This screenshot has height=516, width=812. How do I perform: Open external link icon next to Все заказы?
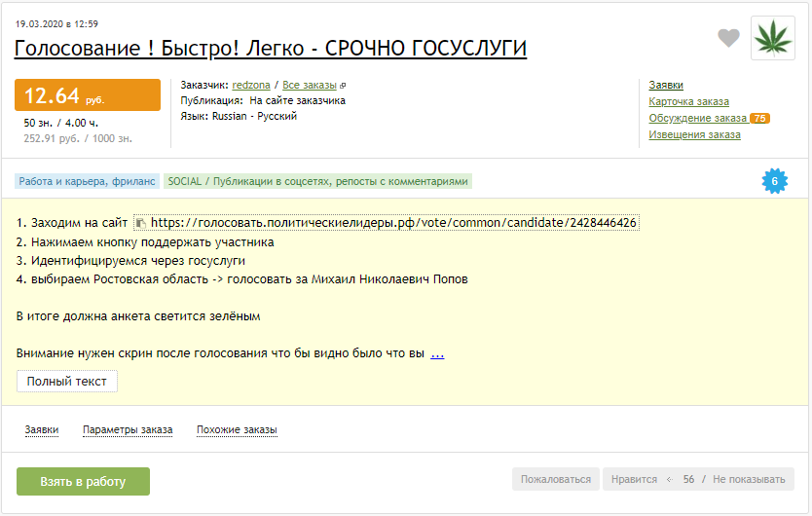click(343, 86)
